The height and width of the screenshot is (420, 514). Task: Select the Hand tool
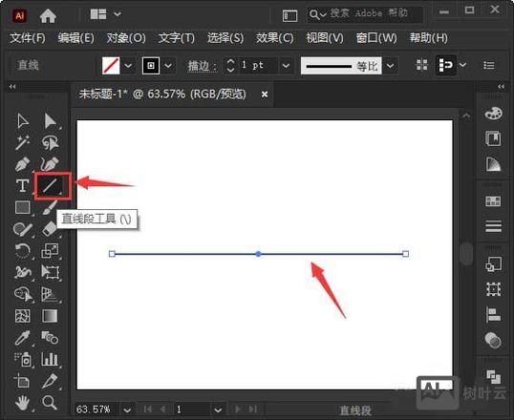click(22, 402)
